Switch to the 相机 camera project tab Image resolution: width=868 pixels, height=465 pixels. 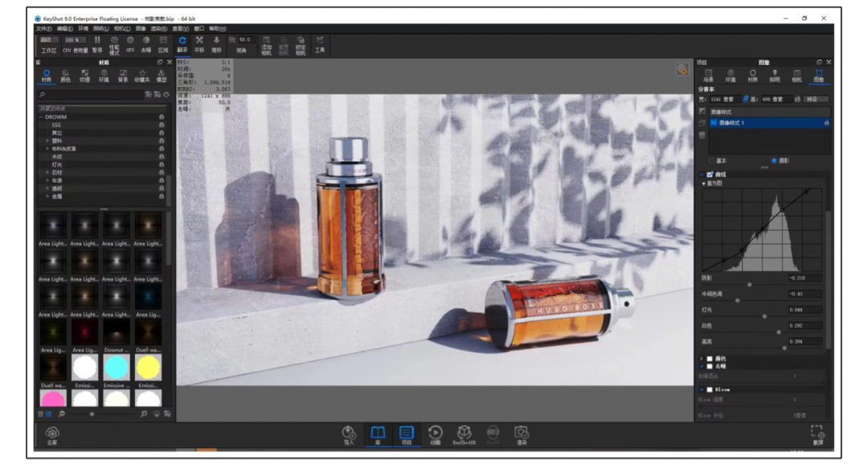[796, 76]
